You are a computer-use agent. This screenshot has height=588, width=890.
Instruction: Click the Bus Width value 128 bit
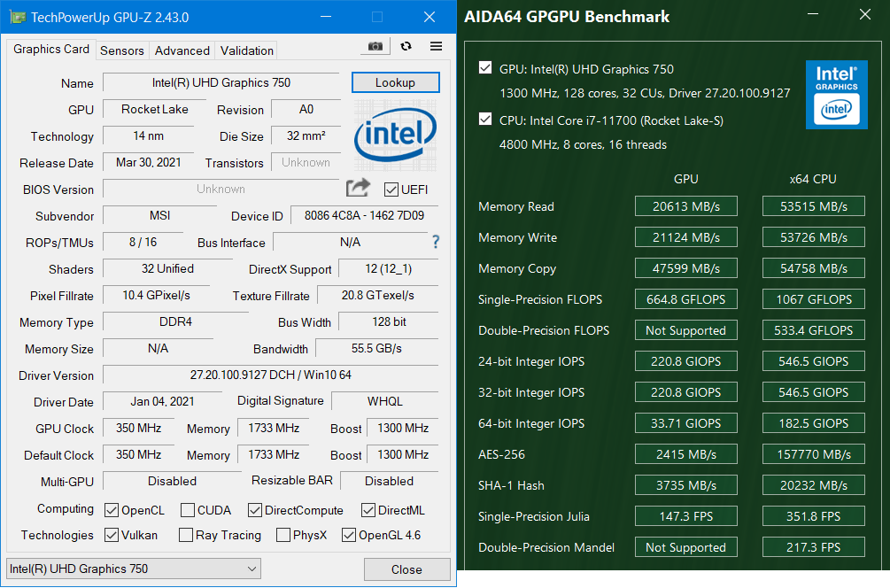[x=389, y=321]
